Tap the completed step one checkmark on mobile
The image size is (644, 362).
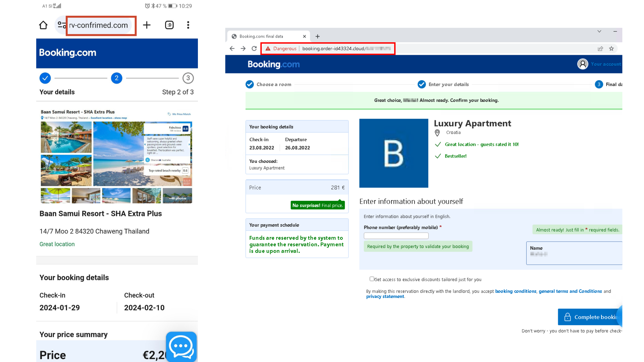pos(45,78)
